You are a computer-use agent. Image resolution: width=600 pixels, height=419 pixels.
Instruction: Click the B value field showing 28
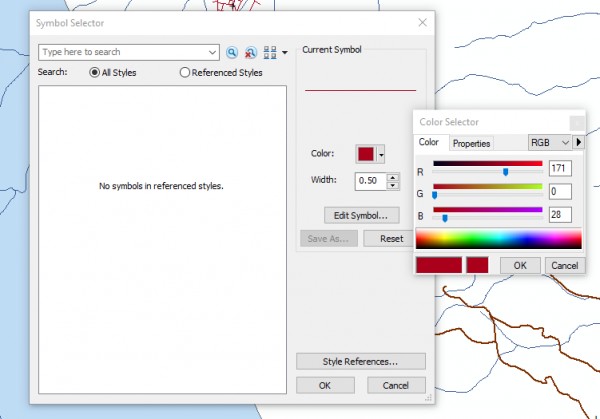[x=560, y=215]
